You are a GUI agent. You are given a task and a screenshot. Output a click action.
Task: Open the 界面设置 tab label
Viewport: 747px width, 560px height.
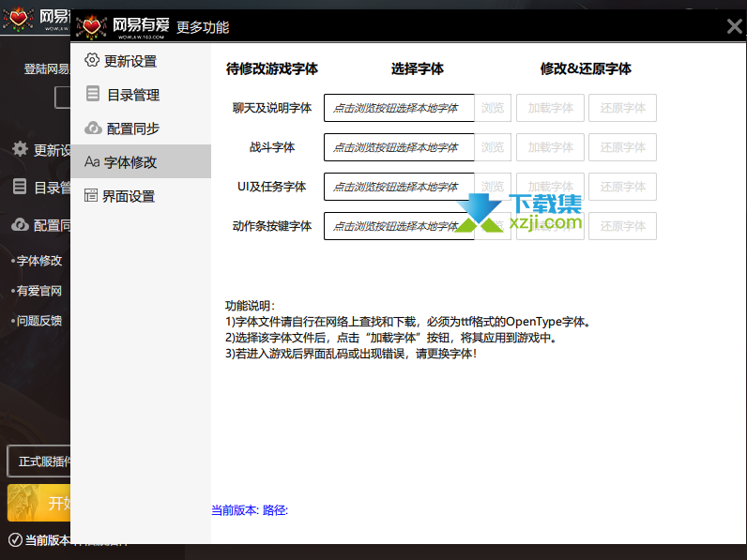(129, 196)
